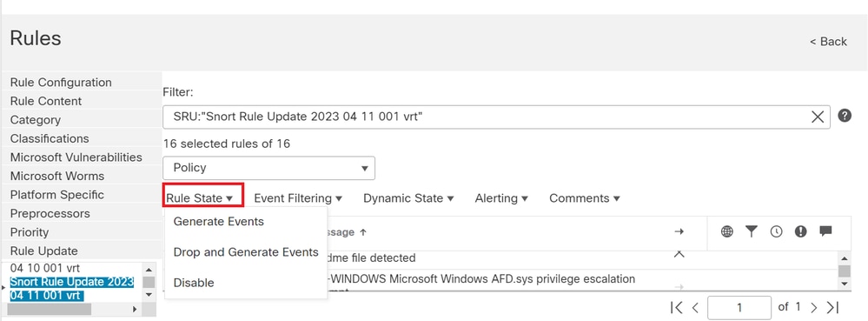Choose Drop and Generate Events option
The height and width of the screenshot is (321, 868).
pos(246,252)
